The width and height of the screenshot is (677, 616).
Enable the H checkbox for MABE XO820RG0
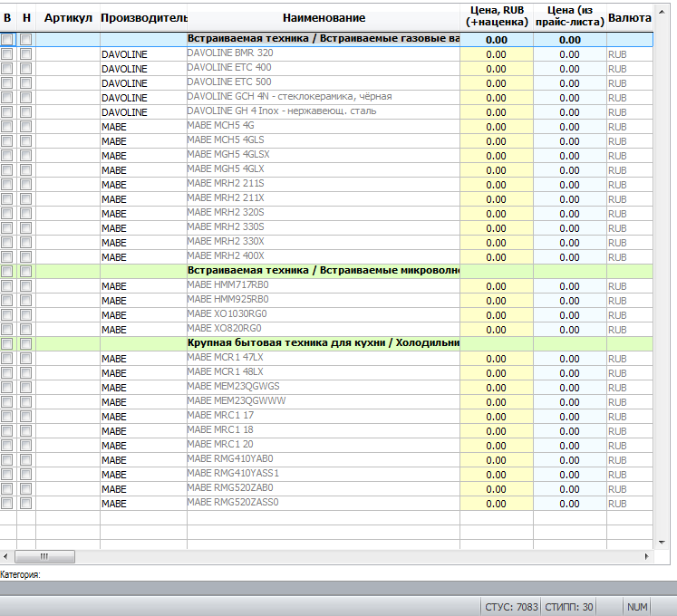tap(26, 330)
